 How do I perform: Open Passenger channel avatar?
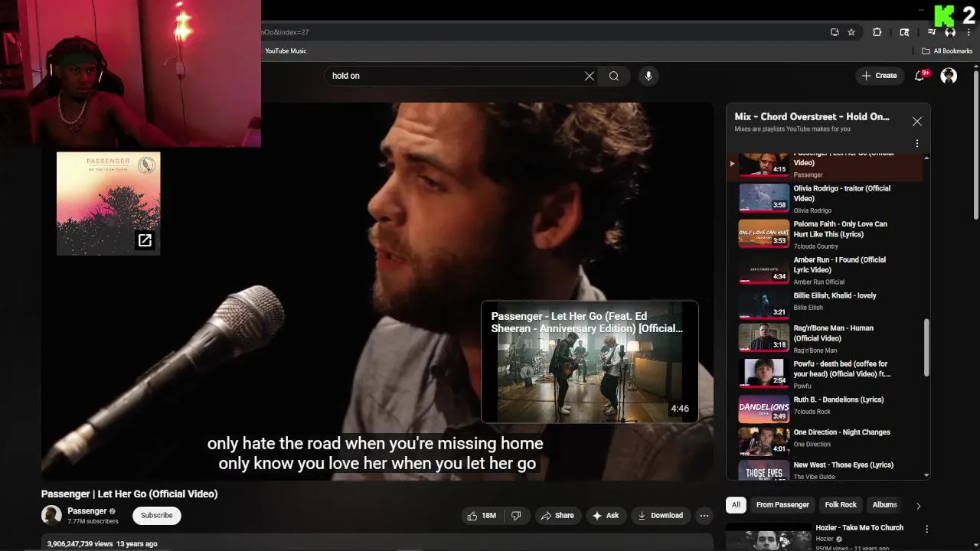(51, 515)
